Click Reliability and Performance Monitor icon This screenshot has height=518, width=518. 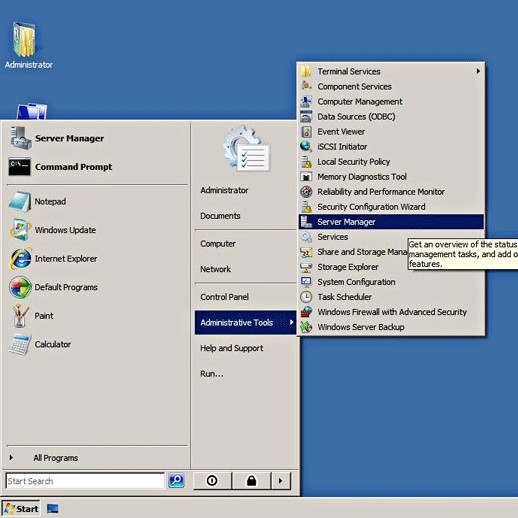306,192
